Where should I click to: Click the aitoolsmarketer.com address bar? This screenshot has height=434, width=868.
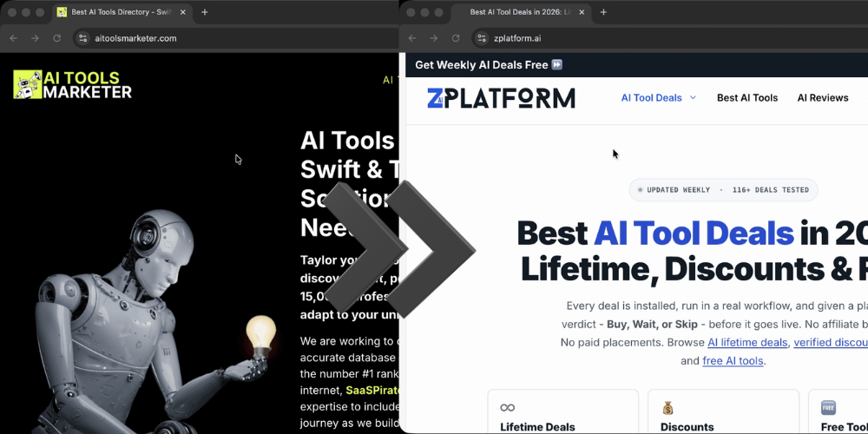[x=236, y=38]
